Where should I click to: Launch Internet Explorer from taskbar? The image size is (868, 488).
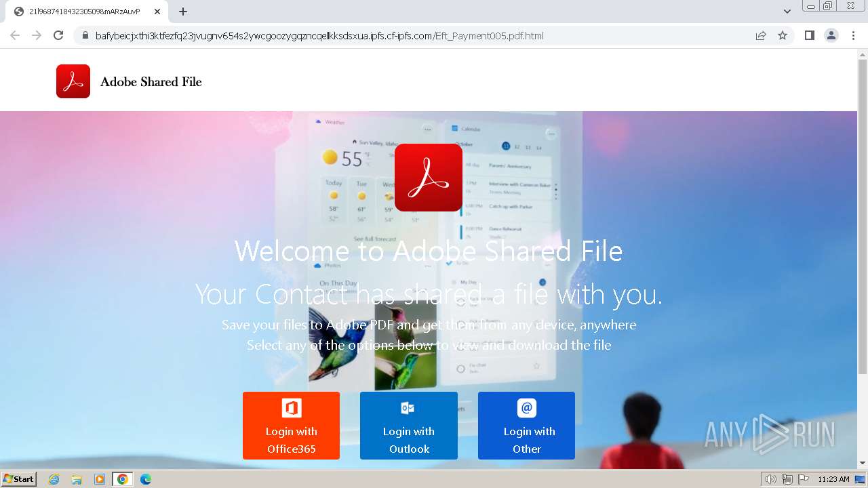tap(54, 479)
